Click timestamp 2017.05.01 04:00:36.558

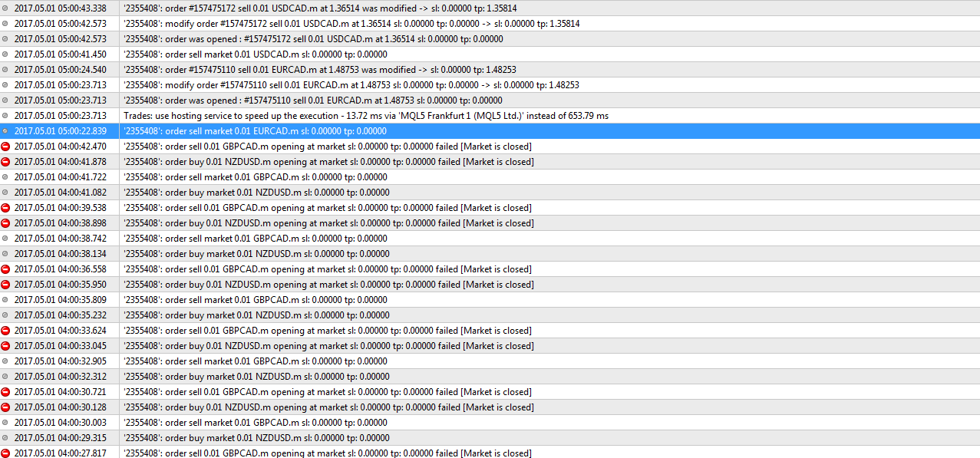pyautogui.click(x=61, y=269)
